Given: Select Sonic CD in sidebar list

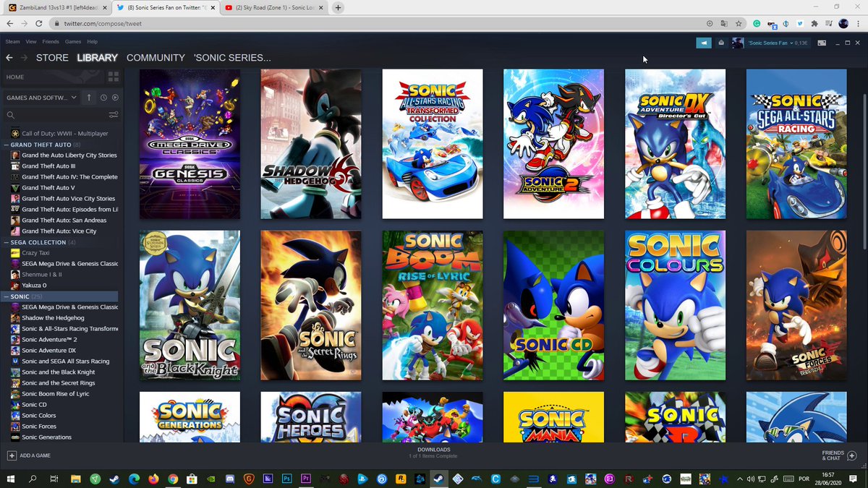Looking at the screenshot, I should click(34, 405).
